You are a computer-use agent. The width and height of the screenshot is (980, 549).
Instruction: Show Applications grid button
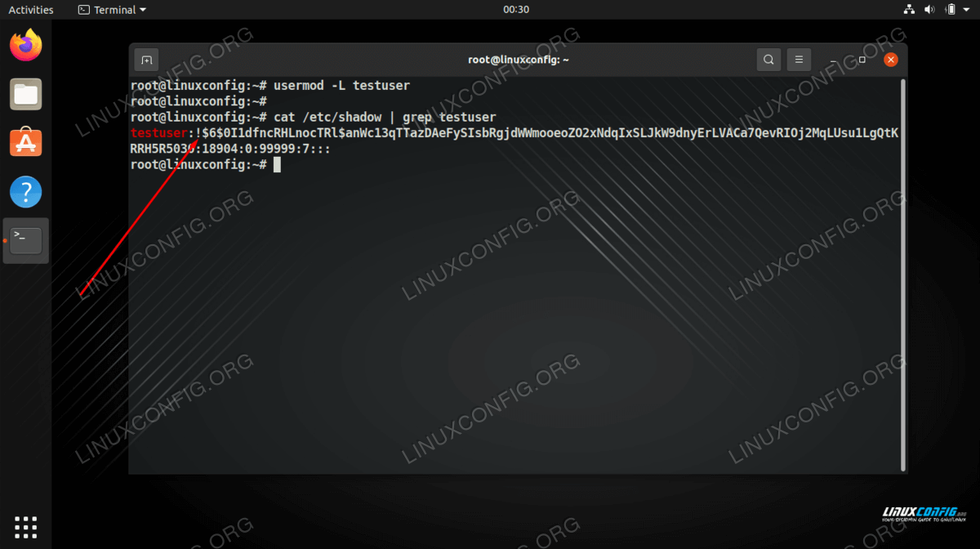click(x=26, y=527)
